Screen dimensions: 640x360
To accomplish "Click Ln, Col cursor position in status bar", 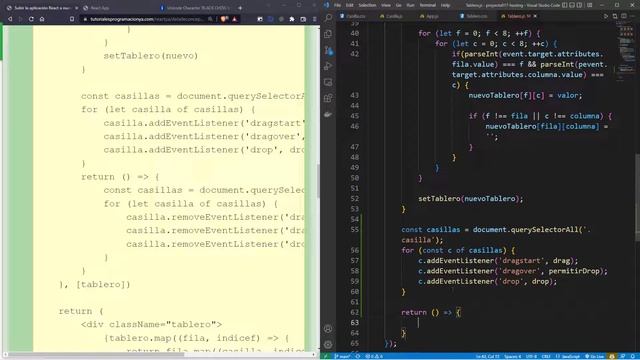I will click(x=488, y=356).
